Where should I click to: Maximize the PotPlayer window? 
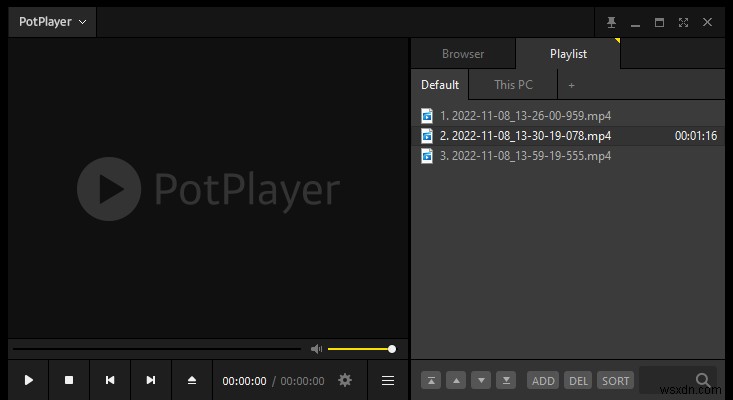659,22
